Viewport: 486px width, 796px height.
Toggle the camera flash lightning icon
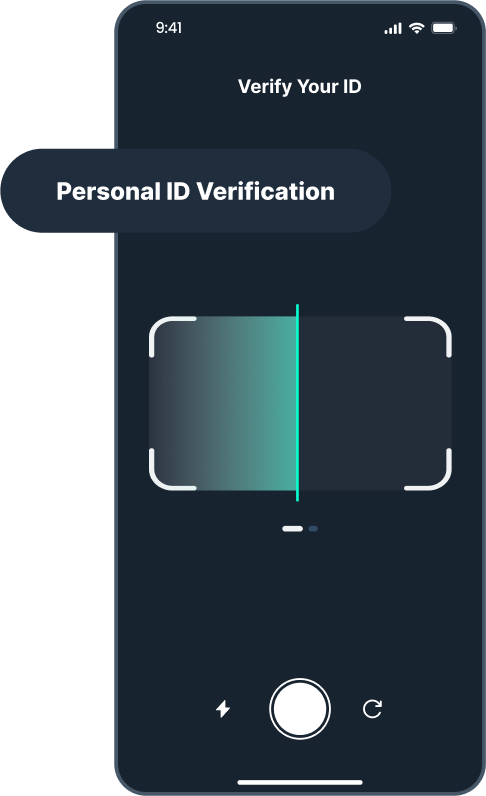[x=223, y=709]
